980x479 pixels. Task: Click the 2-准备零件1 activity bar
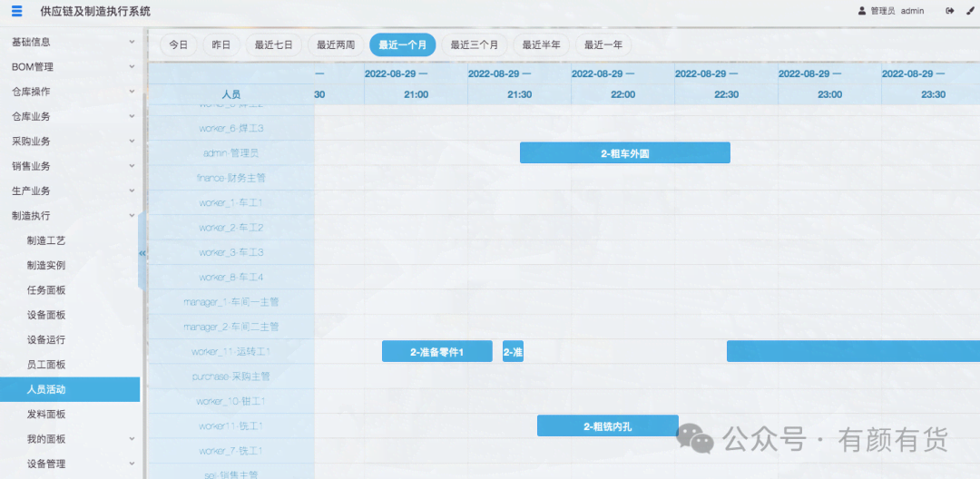point(436,351)
